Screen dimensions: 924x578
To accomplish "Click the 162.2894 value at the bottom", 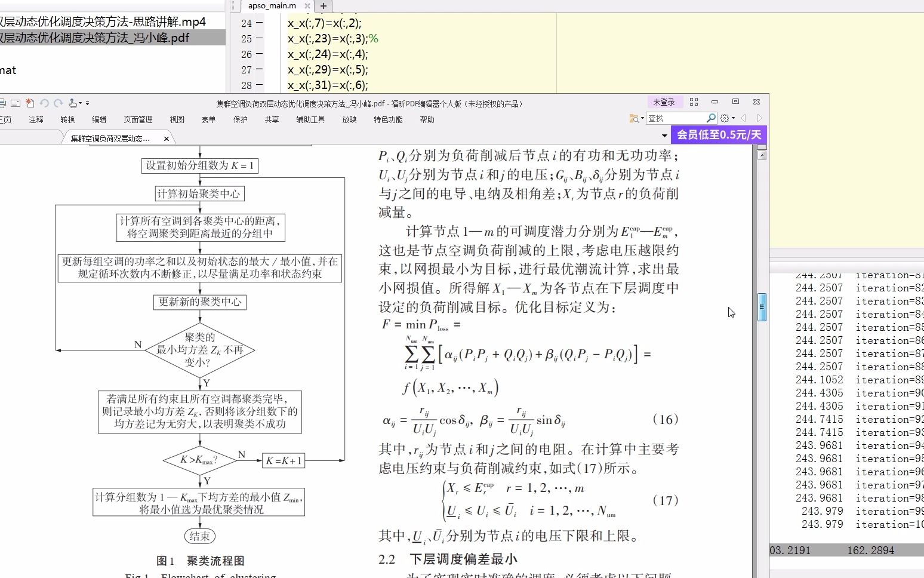I will click(x=870, y=551).
